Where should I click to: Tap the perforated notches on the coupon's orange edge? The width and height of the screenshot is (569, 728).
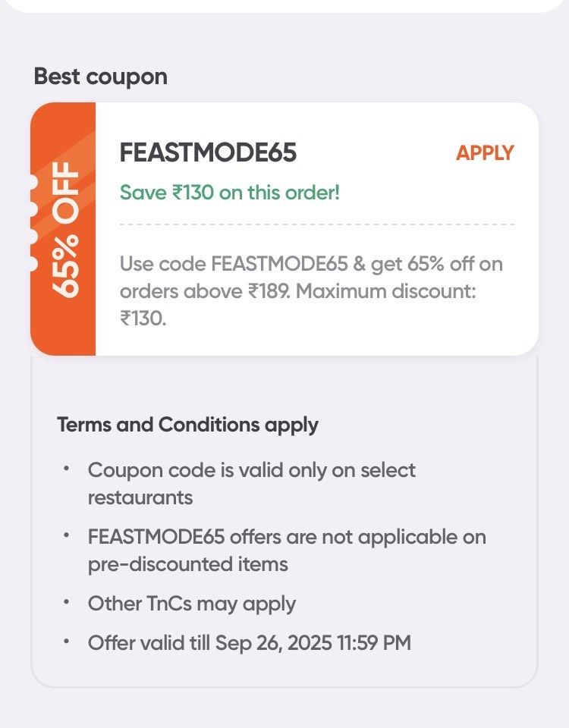click(33, 223)
